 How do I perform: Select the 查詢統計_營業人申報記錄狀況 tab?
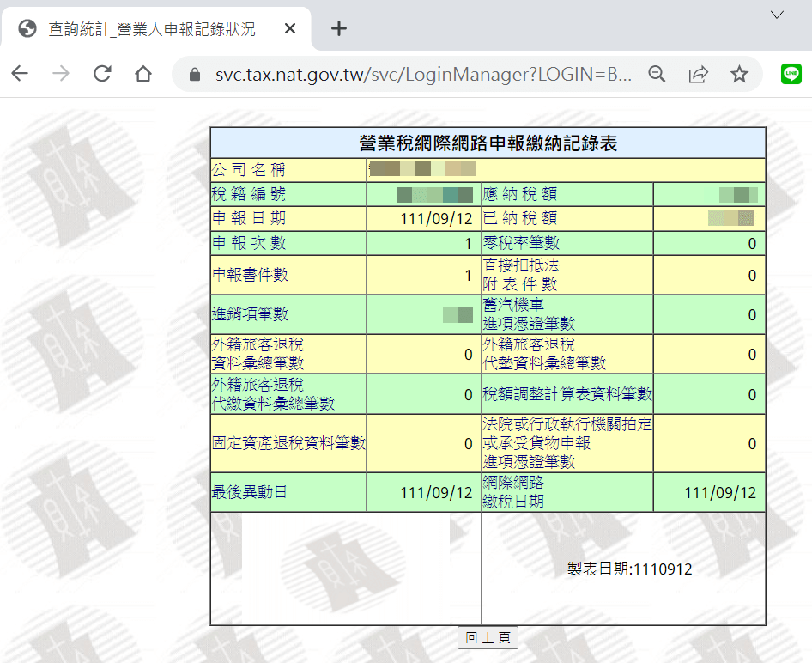pos(156,29)
